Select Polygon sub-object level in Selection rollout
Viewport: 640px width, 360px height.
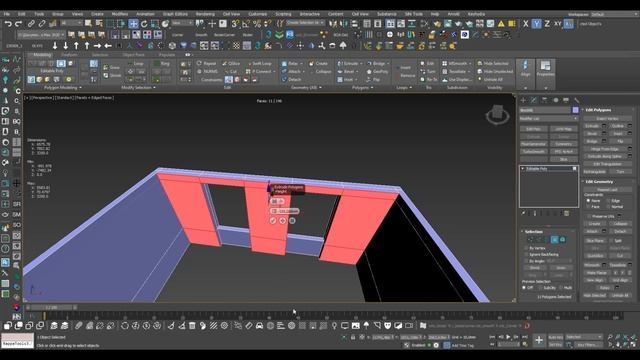[x=554, y=240]
